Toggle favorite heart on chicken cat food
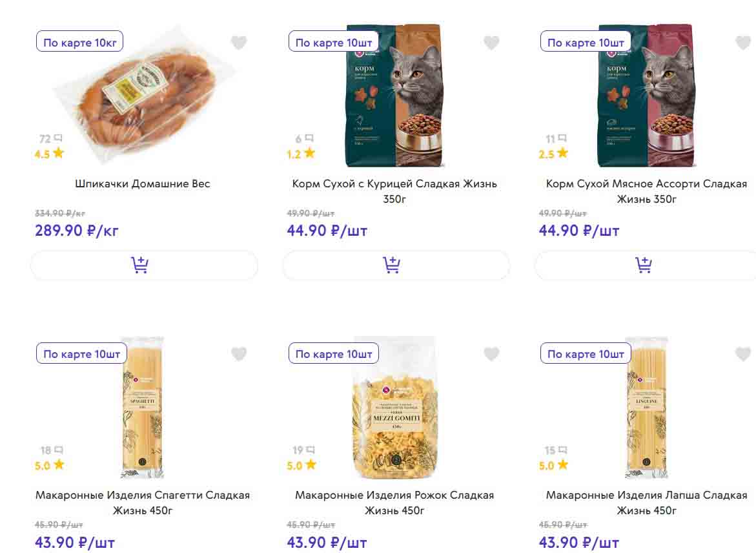756x553 pixels. click(x=491, y=43)
